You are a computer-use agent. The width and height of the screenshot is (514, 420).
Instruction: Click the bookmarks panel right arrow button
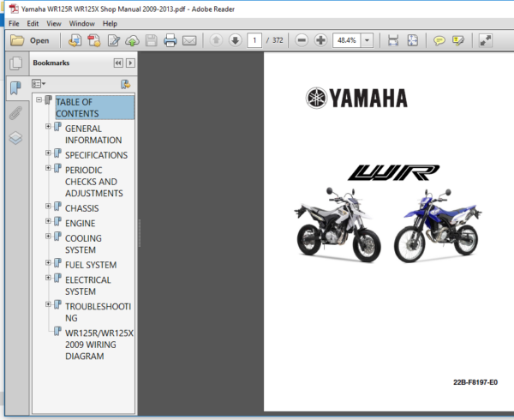130,63
